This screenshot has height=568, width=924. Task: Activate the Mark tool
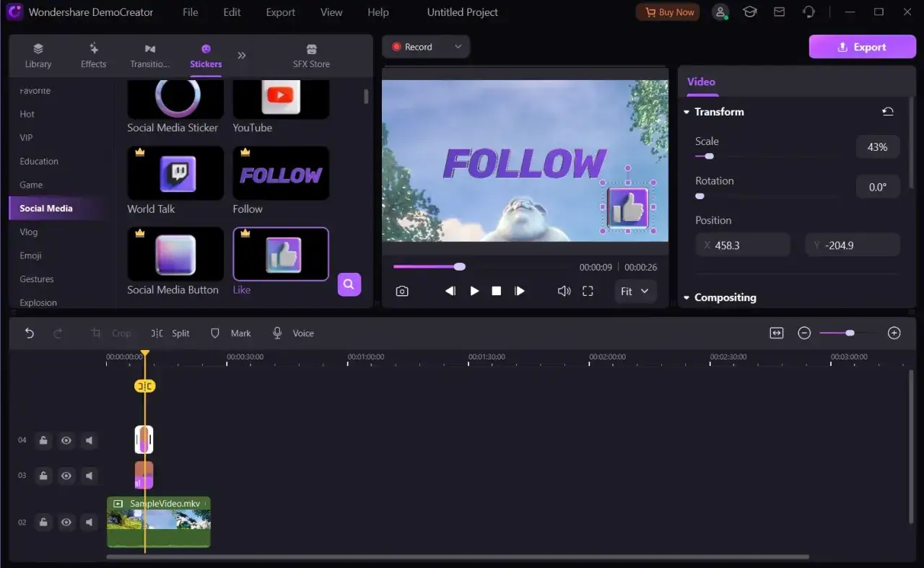click(x=230, y=333)
